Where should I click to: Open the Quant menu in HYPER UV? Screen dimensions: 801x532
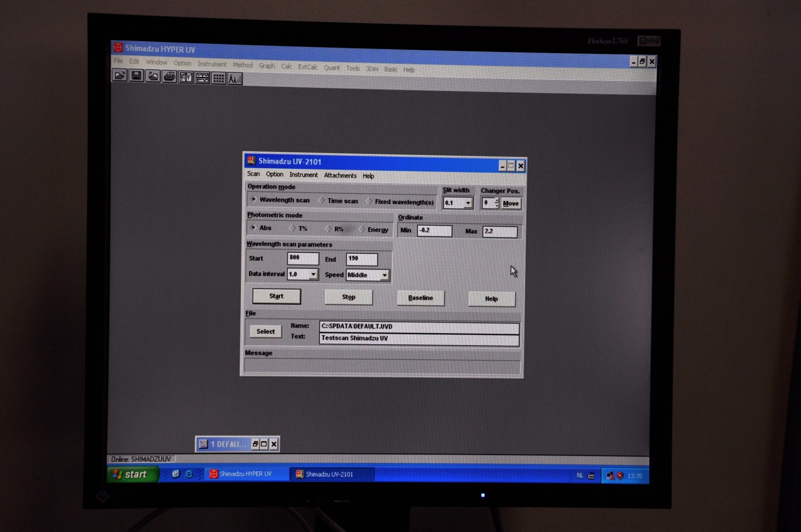(332, 68)
